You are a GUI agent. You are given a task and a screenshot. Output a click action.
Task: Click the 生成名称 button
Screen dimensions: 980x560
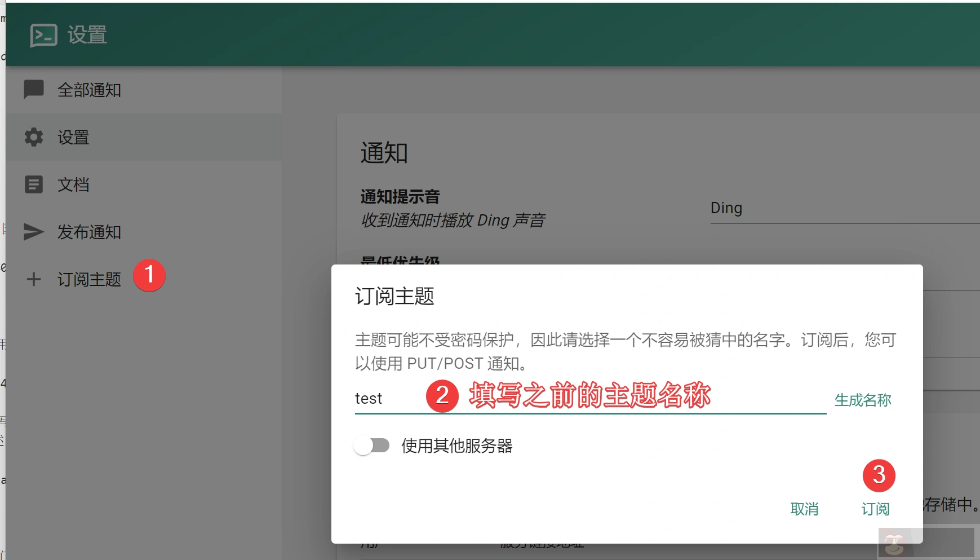point(862,400)
